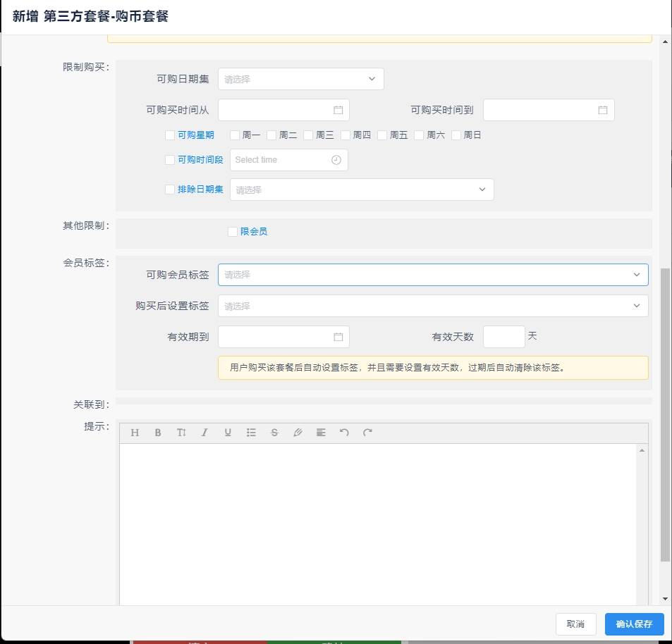Click clock icon in Select time field

[336, 160]
